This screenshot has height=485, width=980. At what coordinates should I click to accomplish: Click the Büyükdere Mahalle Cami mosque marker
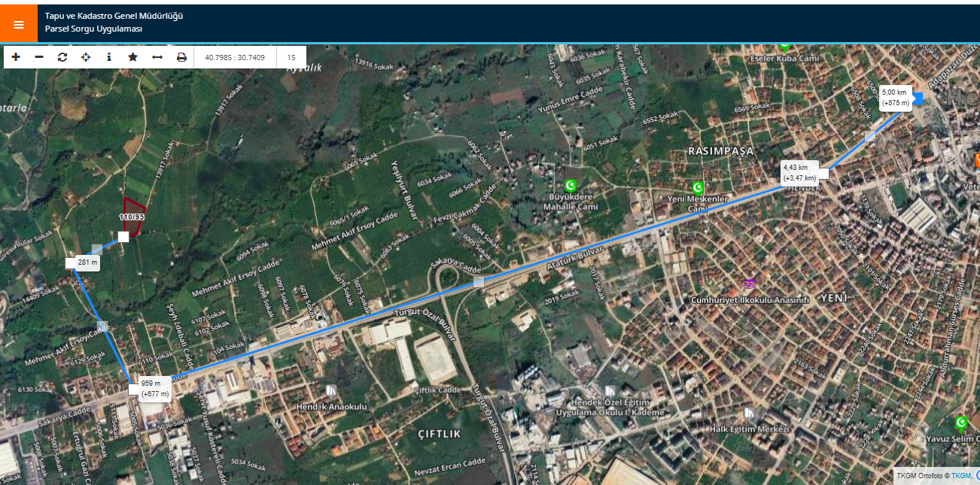click(x=571, y=185)
